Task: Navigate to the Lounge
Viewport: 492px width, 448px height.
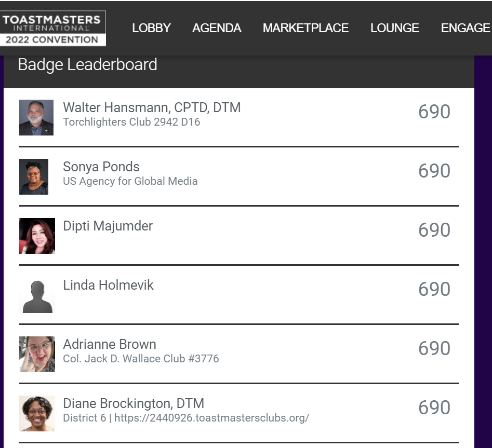Action: [x=394, y=28]
